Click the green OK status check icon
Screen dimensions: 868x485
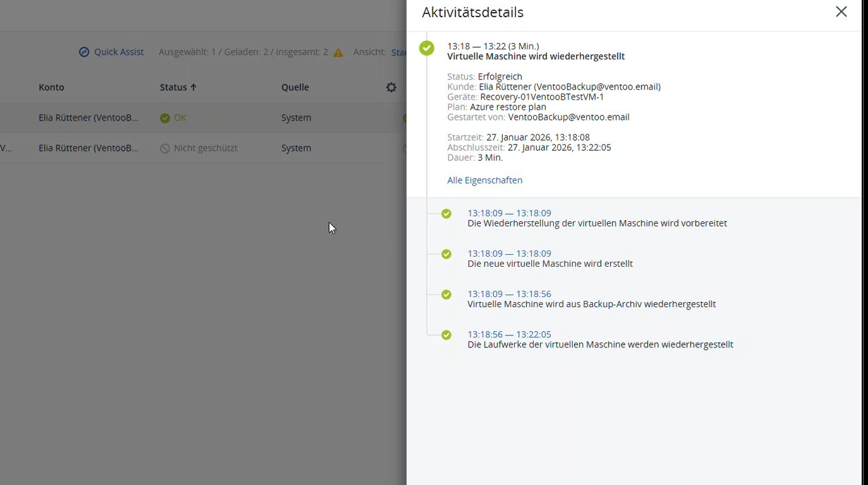tap(165, 119)
